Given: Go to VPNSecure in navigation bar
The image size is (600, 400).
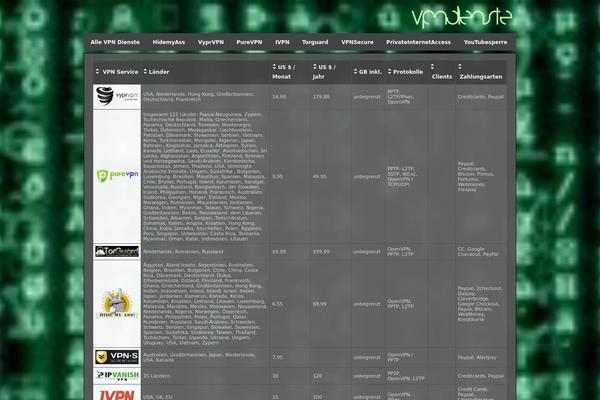Looking at the screenshot, I should (357, 42).
